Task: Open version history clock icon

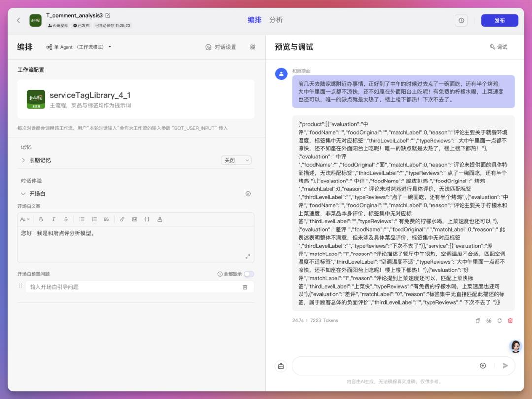Action: [461, 20]
